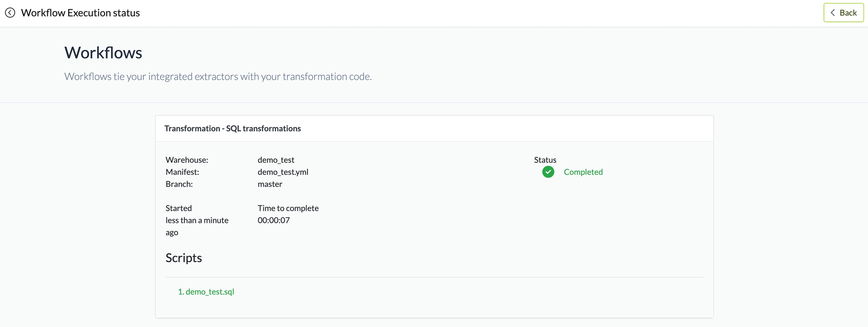This screenshot has width=868, height=327.
Task: Click the Workflow Execution status title
Action: coord(80,13)
